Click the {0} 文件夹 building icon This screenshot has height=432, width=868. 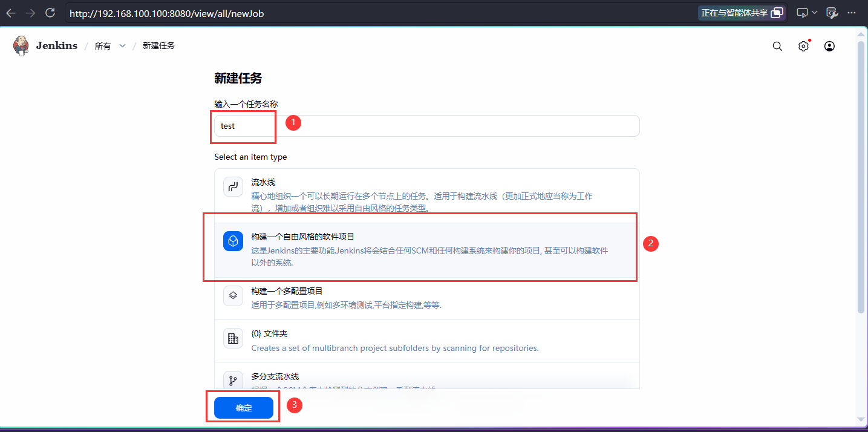[x=233, y=338]
